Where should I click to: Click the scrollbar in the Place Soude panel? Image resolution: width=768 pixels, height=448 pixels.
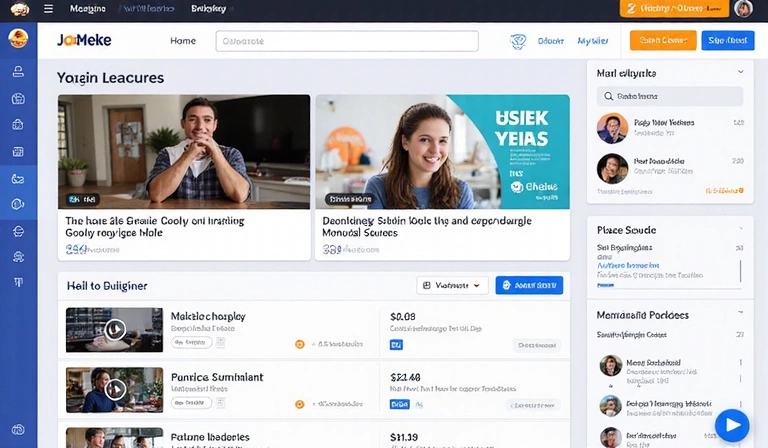click(741, 271)
